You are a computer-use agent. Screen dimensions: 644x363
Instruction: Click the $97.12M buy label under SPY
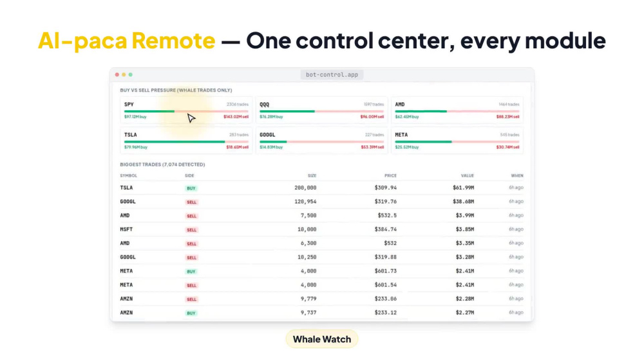pos(135,117)
